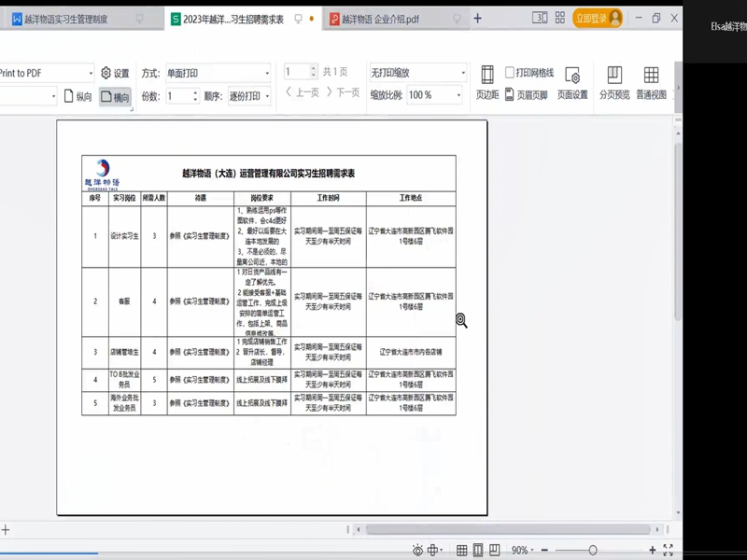Select landscape orientation 横向
The height and width of the screenshot is (560, 747).
click(x=115, y=97)
